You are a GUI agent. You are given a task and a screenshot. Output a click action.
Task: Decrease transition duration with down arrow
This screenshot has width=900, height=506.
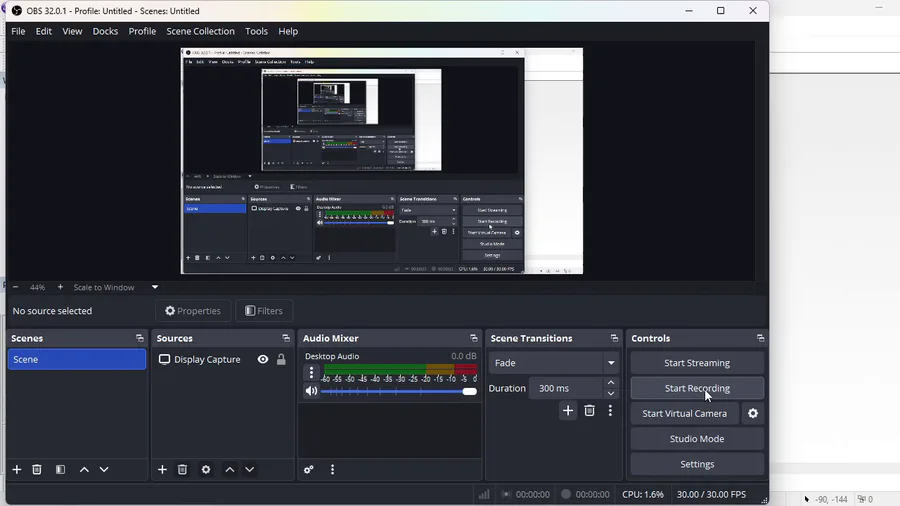point(611,394)
